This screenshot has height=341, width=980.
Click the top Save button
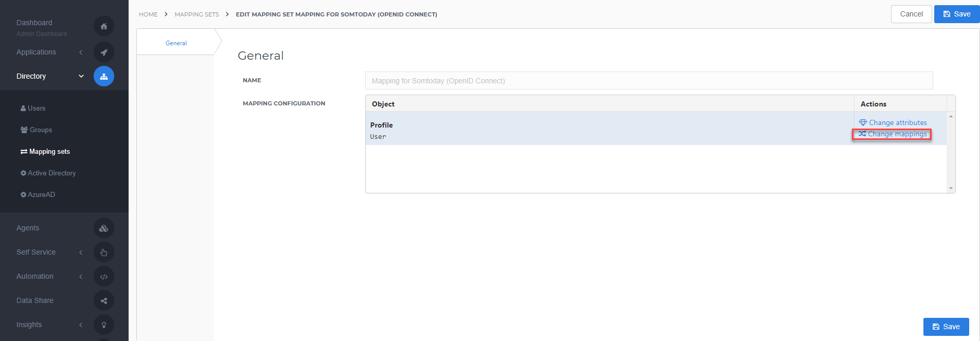(957, 14)
